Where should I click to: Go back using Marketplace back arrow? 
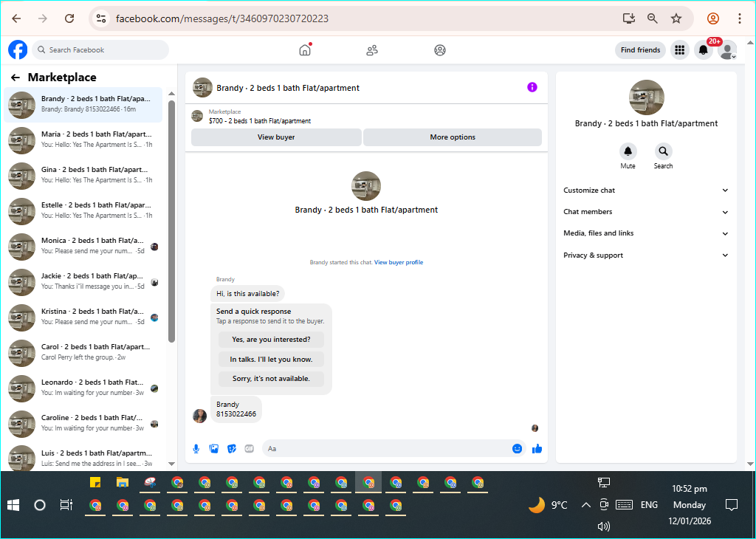pos(16,78)
